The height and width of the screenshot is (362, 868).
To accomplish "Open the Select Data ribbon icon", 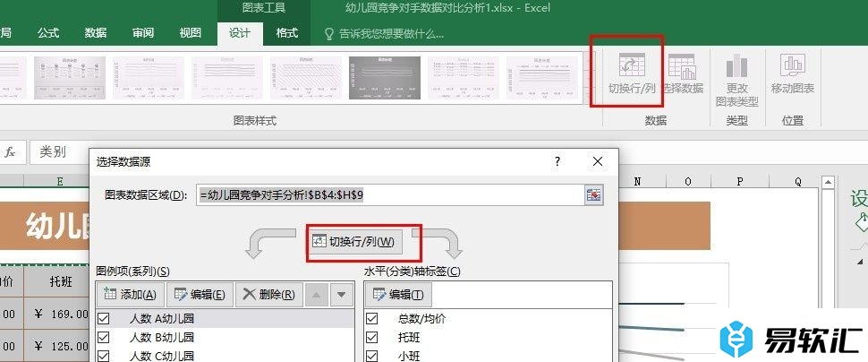I will pos(682,73).
